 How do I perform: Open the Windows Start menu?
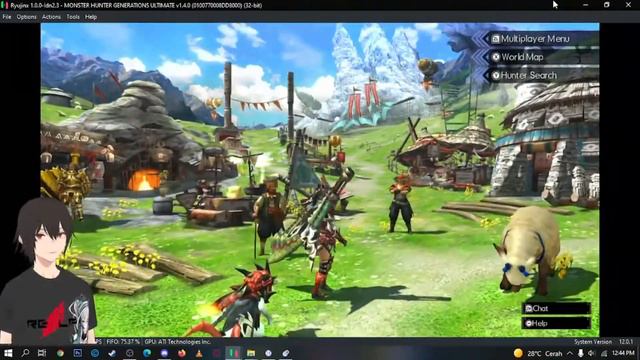tap(8, 353)
